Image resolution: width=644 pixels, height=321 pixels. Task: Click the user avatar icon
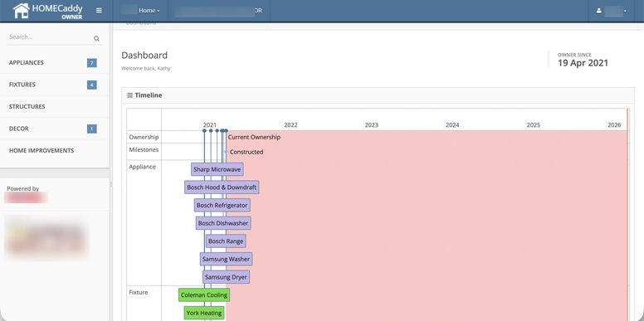(x=599, y=11)
